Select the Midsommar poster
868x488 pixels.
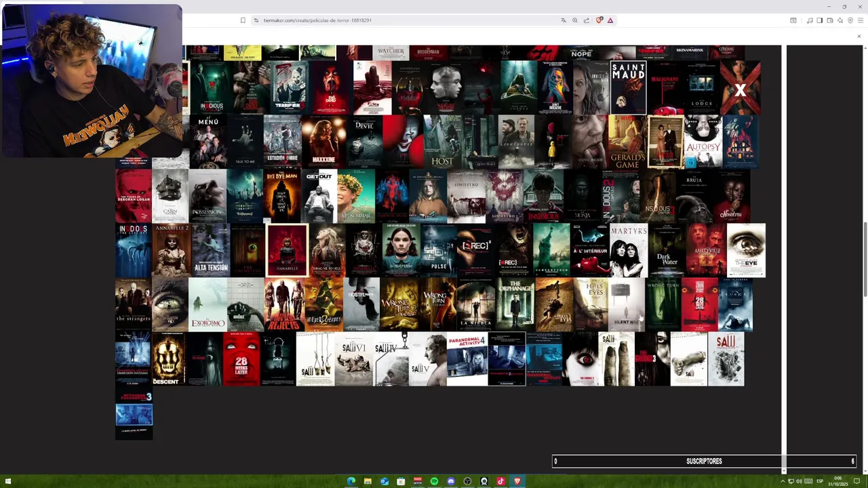pos(356,196)
